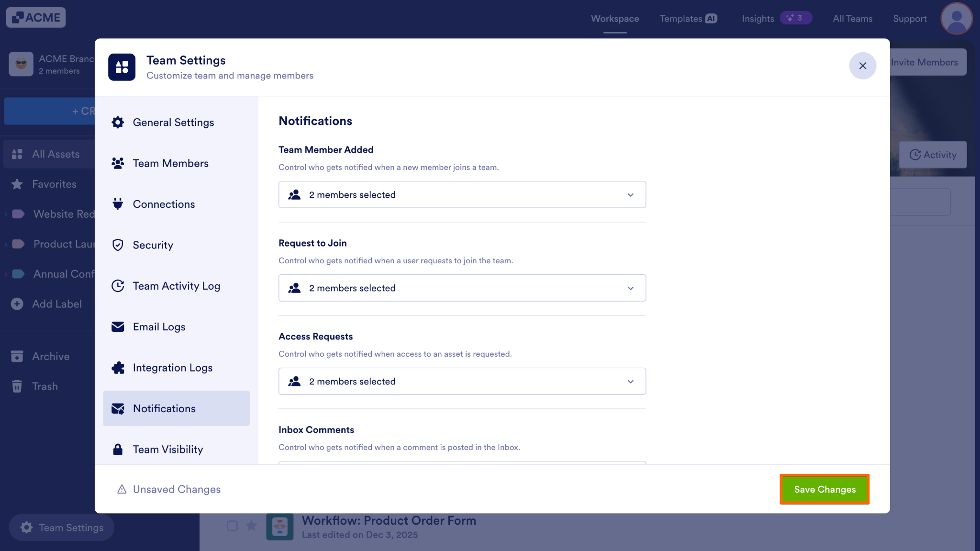980x551 pixels.
Task: Click 'Workflow: Product Order Form' title
Action: pyautogui.click(x=389, y=520)
